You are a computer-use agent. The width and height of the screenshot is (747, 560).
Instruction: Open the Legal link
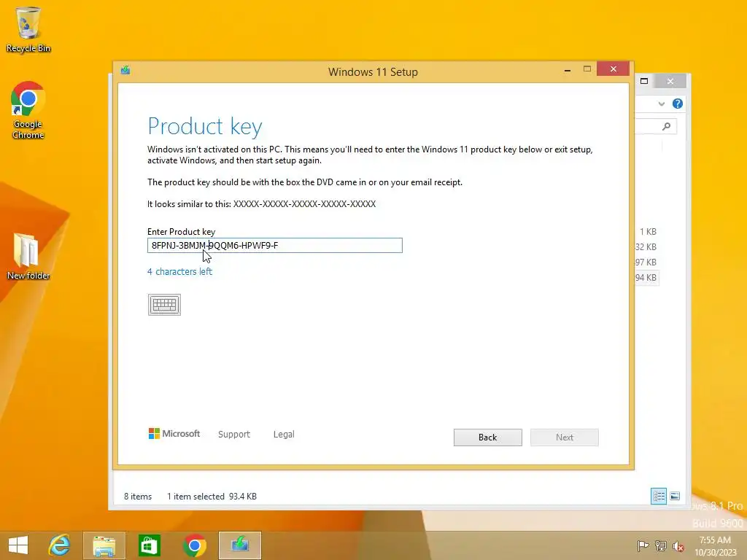coord(284,435)
